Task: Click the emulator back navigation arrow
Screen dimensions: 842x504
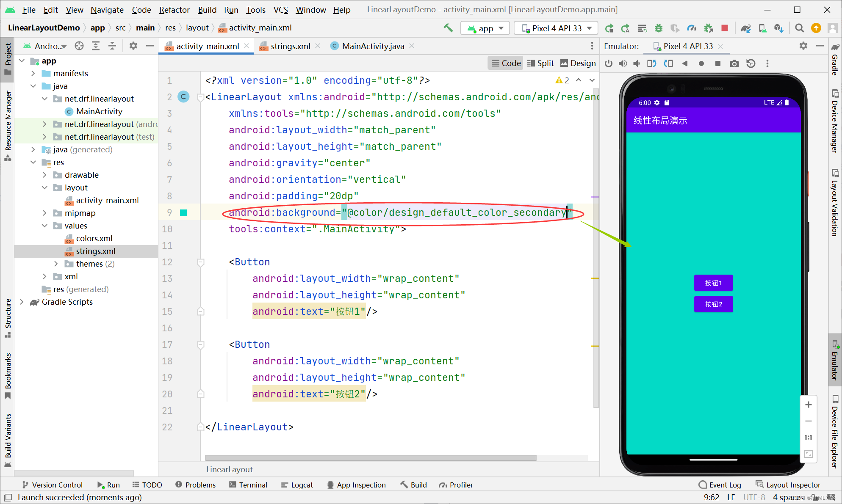Action: 685,63
